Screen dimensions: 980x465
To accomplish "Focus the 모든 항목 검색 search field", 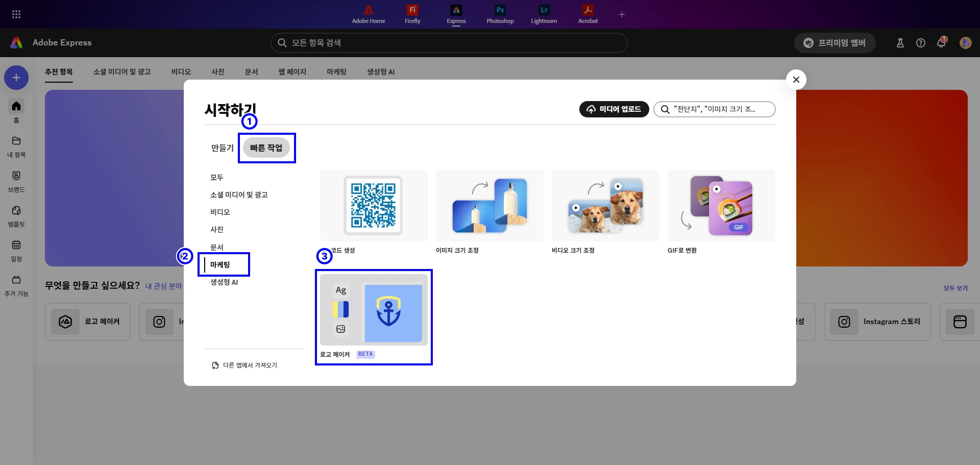I will click(449, 43).
